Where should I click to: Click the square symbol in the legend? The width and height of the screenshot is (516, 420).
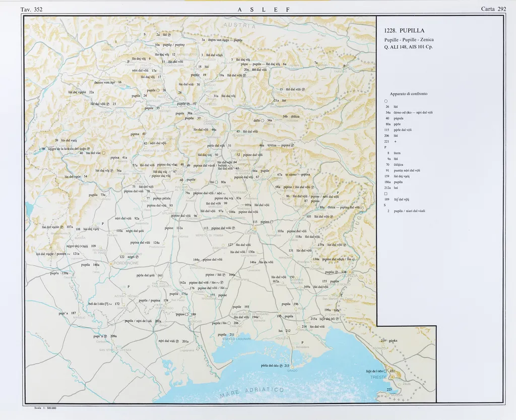[385, 194]
